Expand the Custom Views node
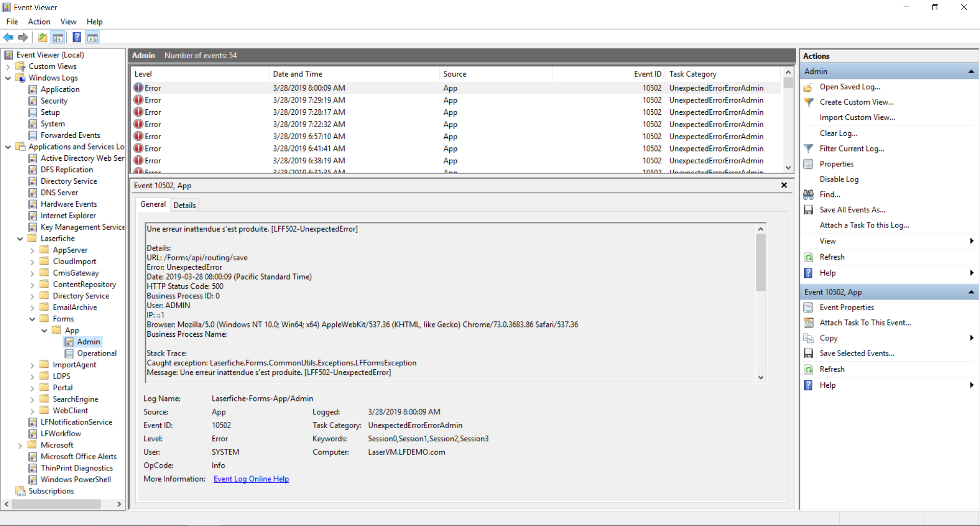The image size is (980, 526). [x=8, y=67]
